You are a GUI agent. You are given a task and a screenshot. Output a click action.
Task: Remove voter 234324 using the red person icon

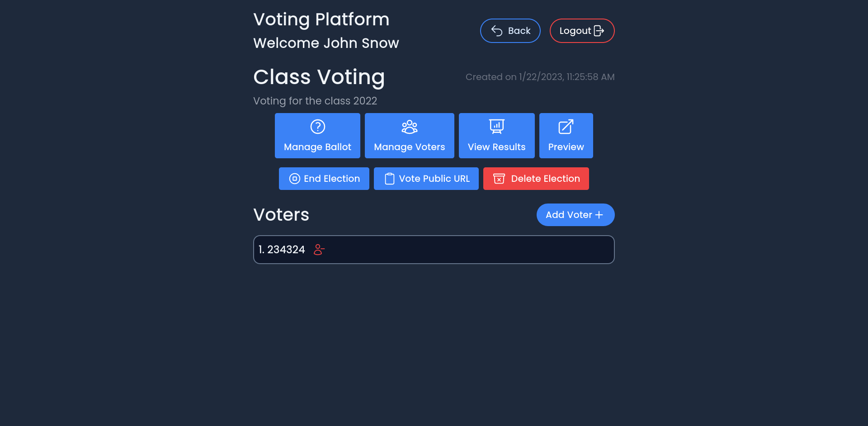coord(319,250)
